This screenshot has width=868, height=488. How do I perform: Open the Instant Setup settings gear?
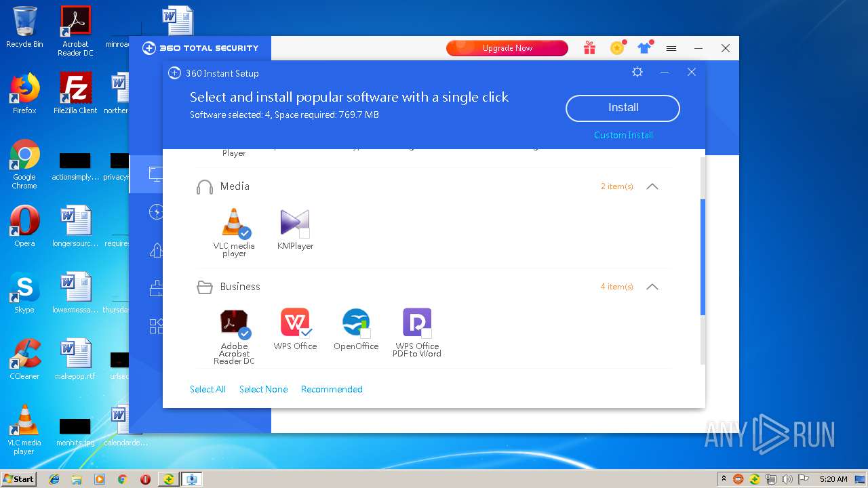click(637, 72)
